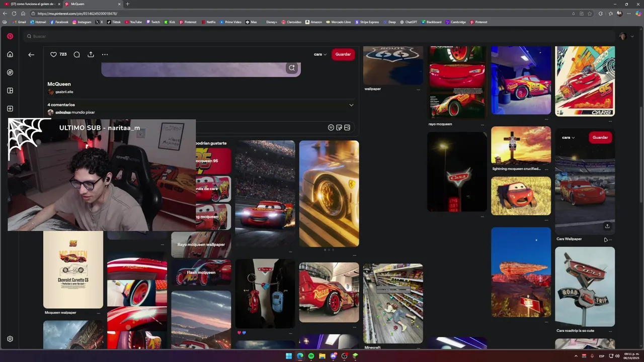644x362 pixels.
Task: Click Guardar on Cars Wallpaper pin
Action: coord(600,137)
